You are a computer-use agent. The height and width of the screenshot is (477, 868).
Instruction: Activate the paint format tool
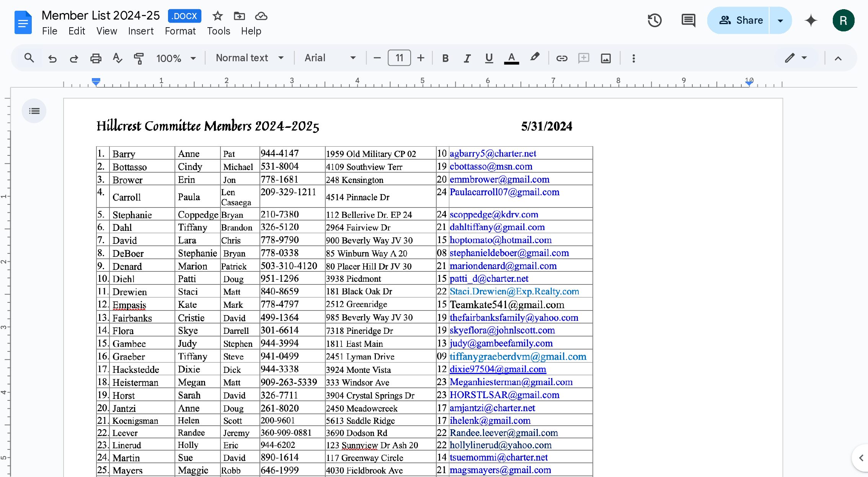139,58
